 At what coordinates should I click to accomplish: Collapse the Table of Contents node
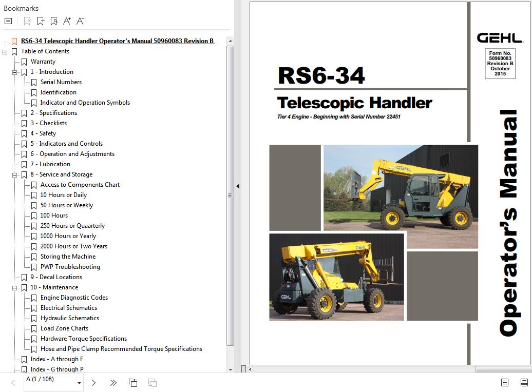tap(5, 52)
